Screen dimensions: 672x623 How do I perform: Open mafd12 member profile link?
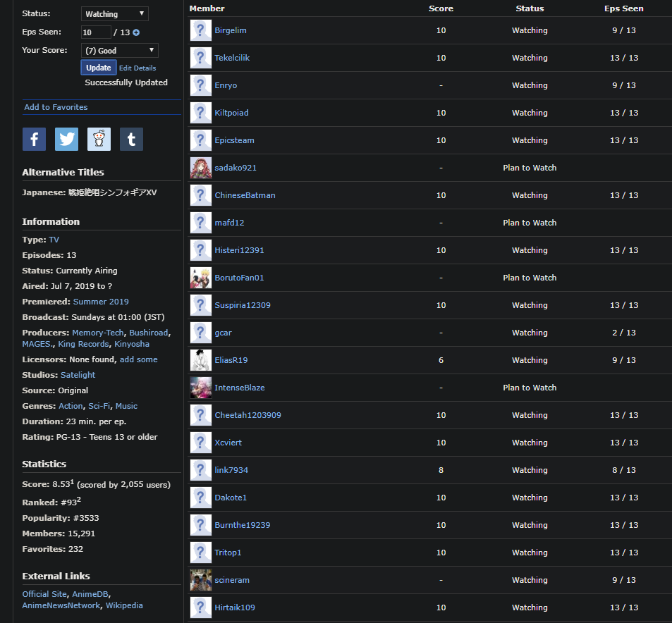point(229,223)
